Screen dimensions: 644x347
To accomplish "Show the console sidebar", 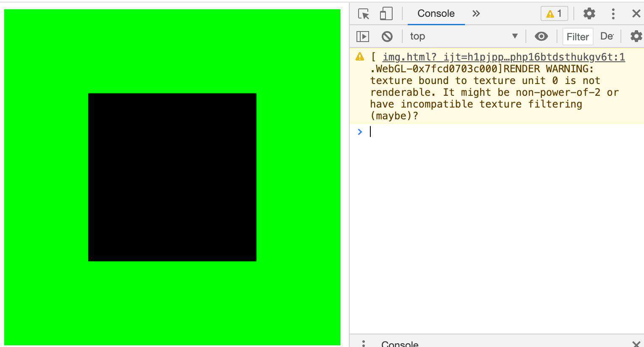I will coord(363,37).
